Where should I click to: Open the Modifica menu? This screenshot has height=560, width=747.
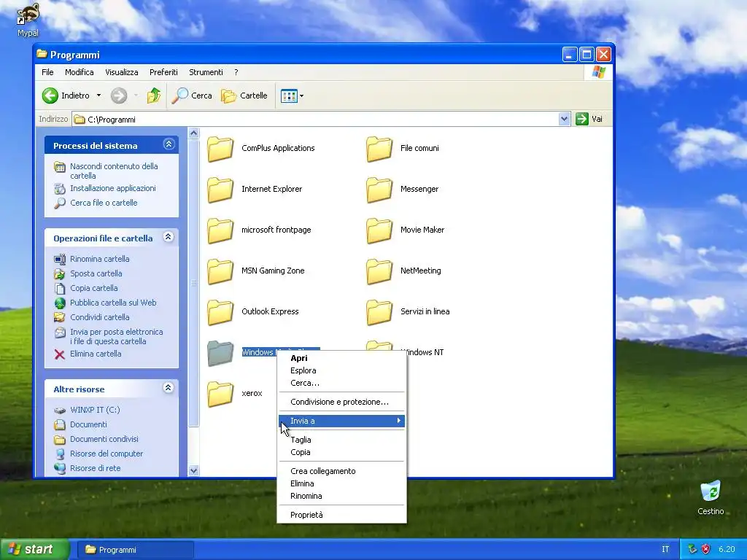tap(79, 72)
